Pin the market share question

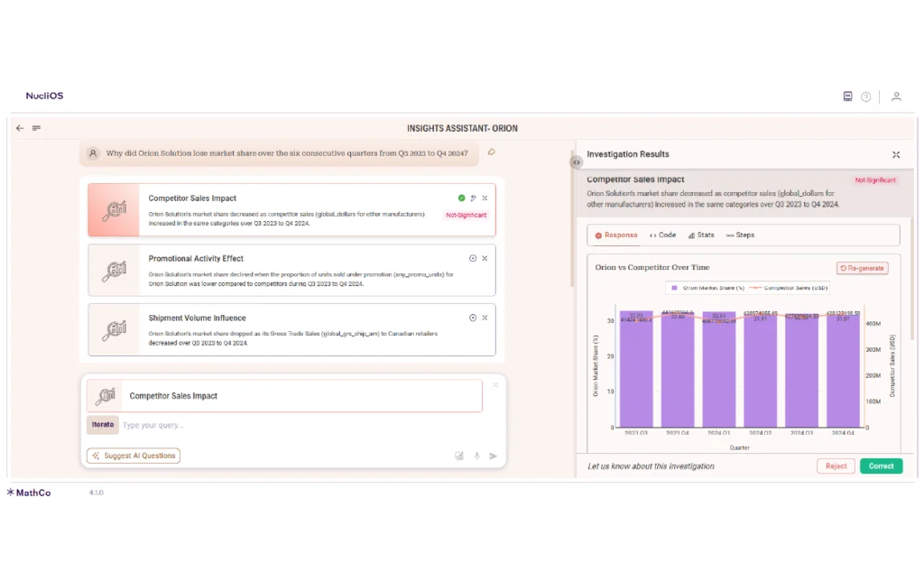(x=492, y=152)
